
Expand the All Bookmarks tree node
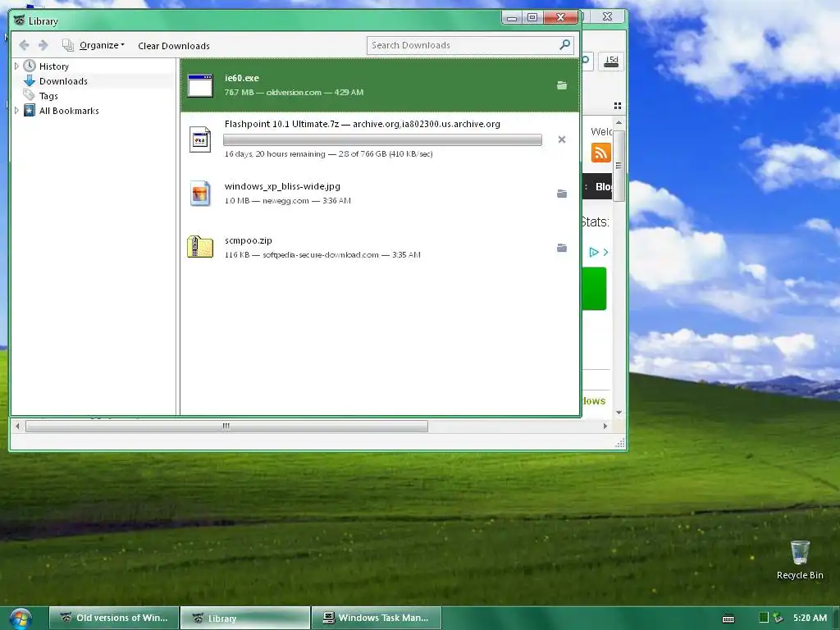pyautogui.click(x=16, y=111)
